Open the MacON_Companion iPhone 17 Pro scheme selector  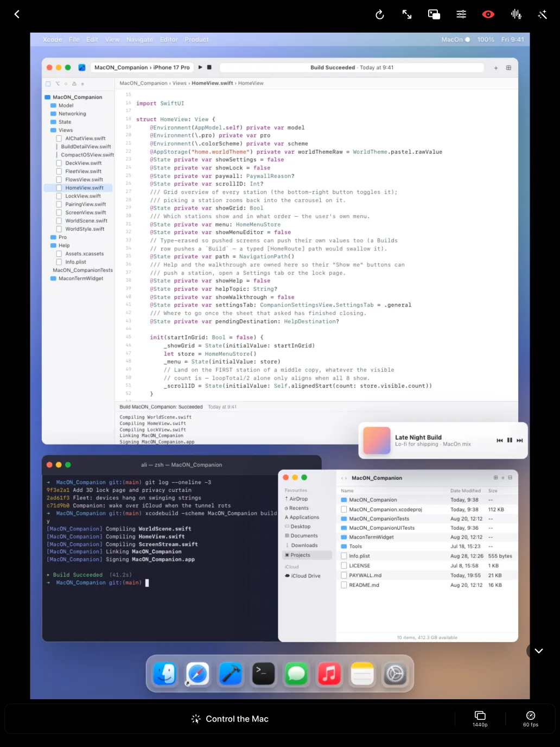coord(142,67)
